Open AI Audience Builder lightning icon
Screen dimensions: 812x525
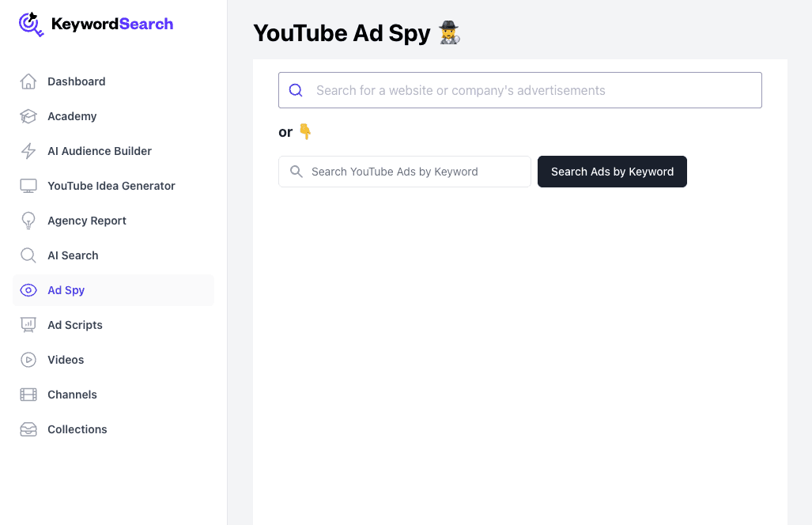pyautogui.click(x=28, y=151)
